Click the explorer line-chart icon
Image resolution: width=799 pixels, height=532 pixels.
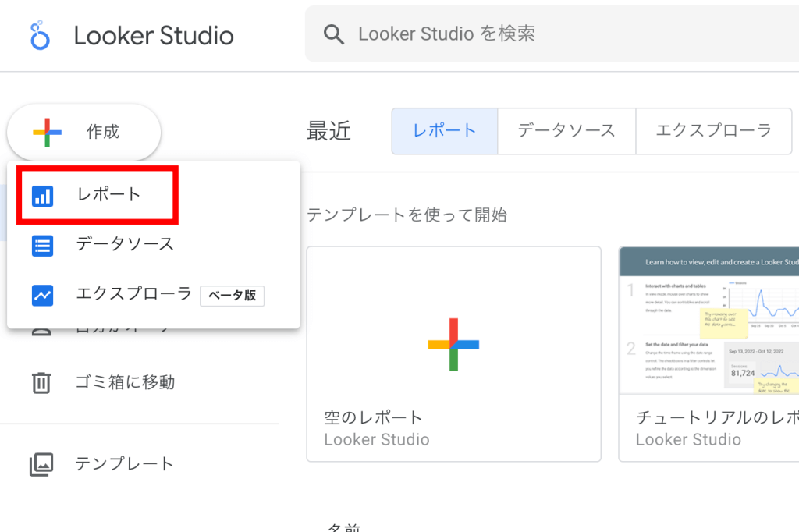point(42,295)
